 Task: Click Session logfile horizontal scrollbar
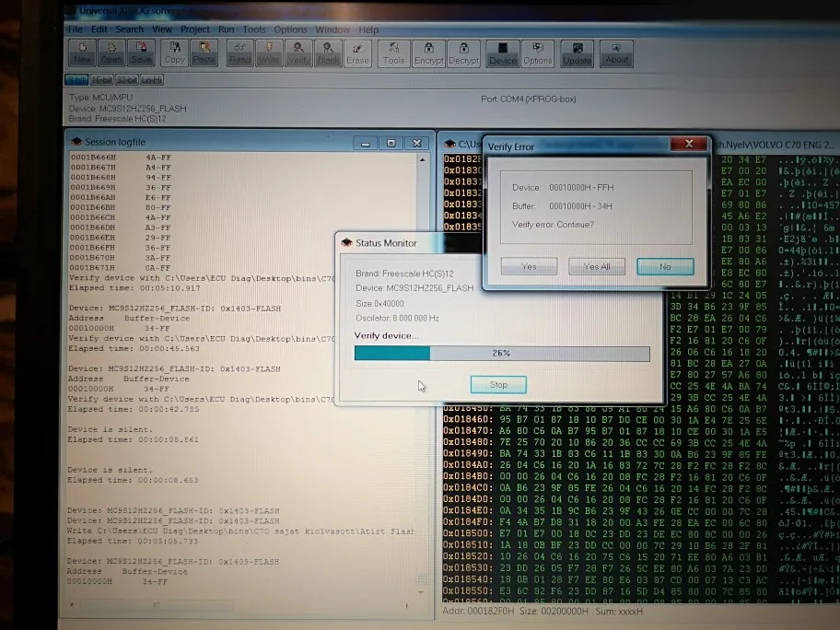156,605
